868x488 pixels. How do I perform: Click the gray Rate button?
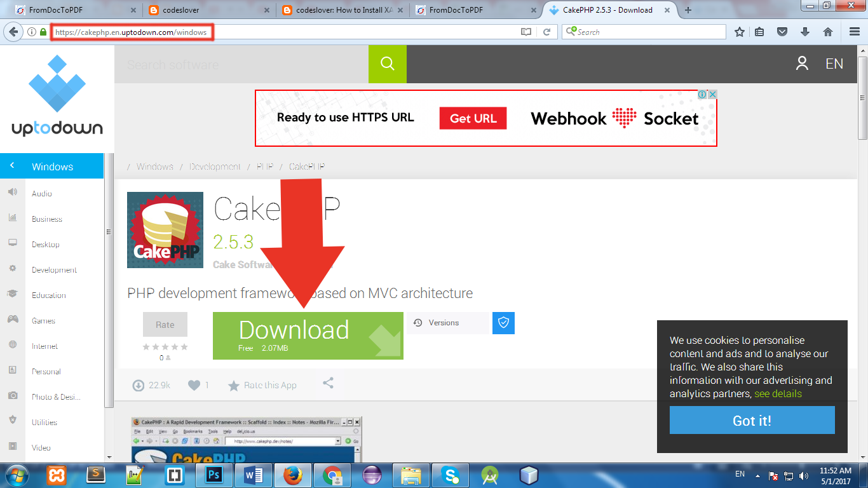pos(165,324)
